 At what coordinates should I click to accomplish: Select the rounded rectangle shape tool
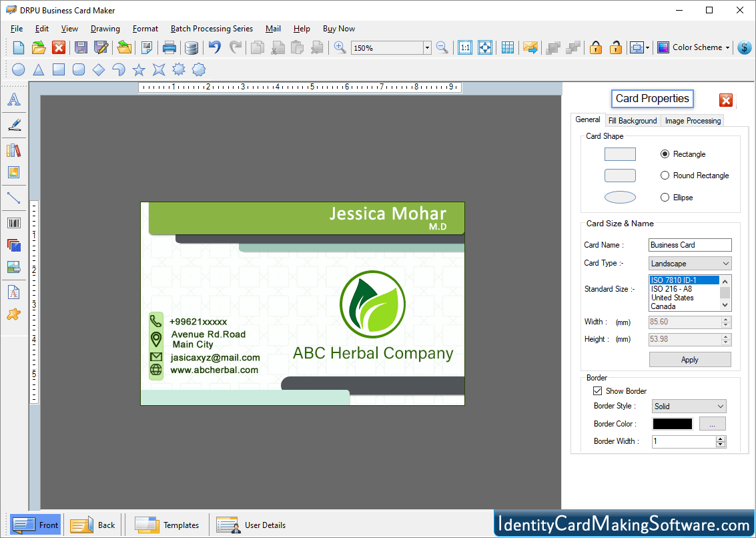coord(79,70)
